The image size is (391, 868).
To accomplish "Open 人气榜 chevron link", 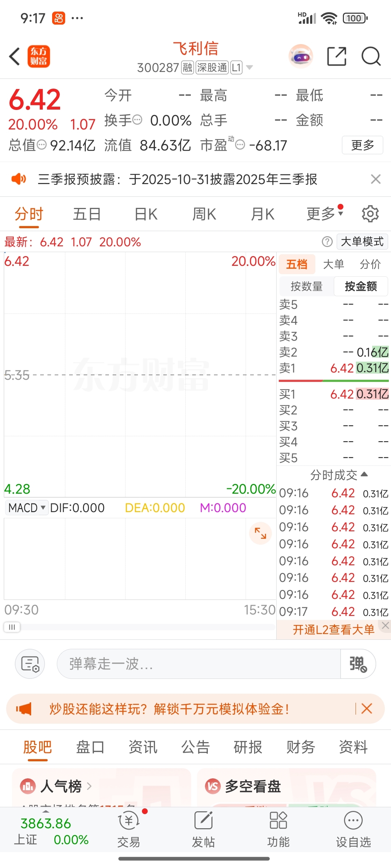I will (89, 786).
